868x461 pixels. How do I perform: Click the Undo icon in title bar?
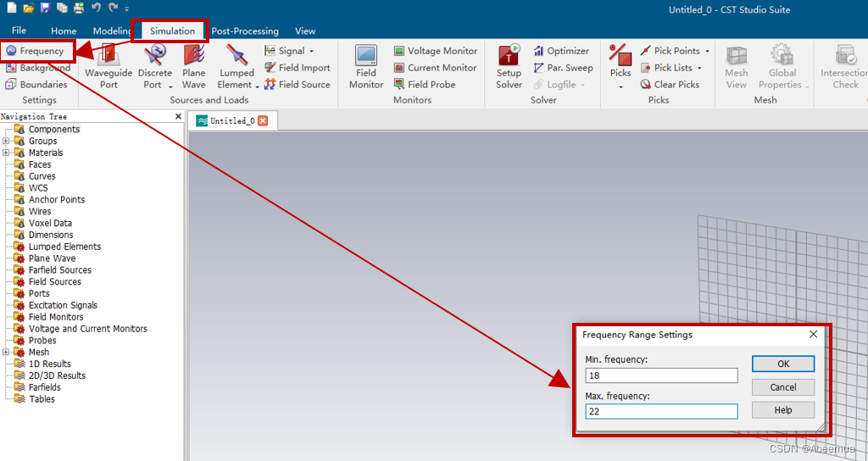pyautogui.click(x=96, y=8)
